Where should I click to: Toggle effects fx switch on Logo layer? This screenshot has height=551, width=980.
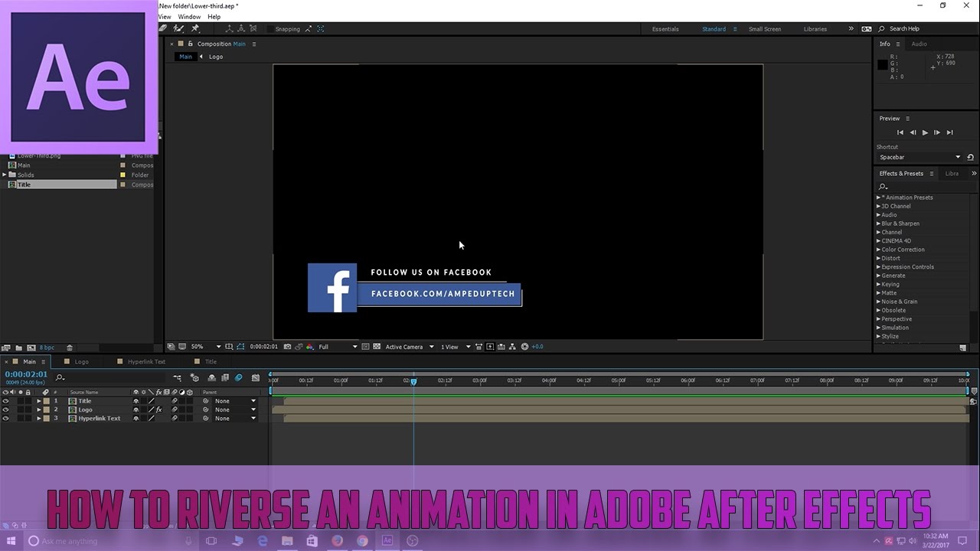pyautogui.click(x=158, y=409)
